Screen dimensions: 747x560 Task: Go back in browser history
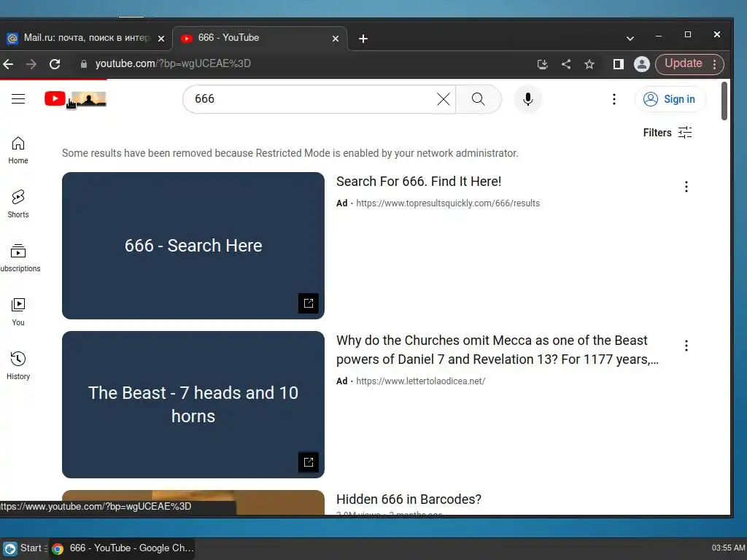click(8, 64)
